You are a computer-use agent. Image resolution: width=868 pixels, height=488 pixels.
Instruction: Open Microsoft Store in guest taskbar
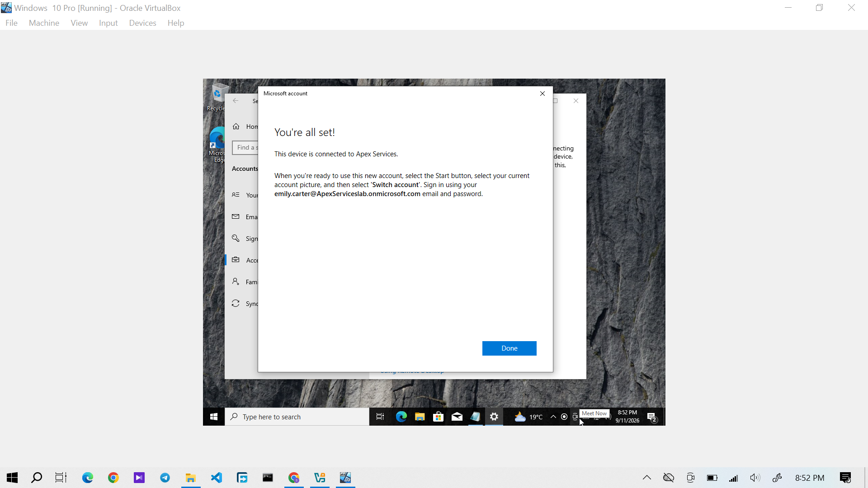(x=438, y=417)
